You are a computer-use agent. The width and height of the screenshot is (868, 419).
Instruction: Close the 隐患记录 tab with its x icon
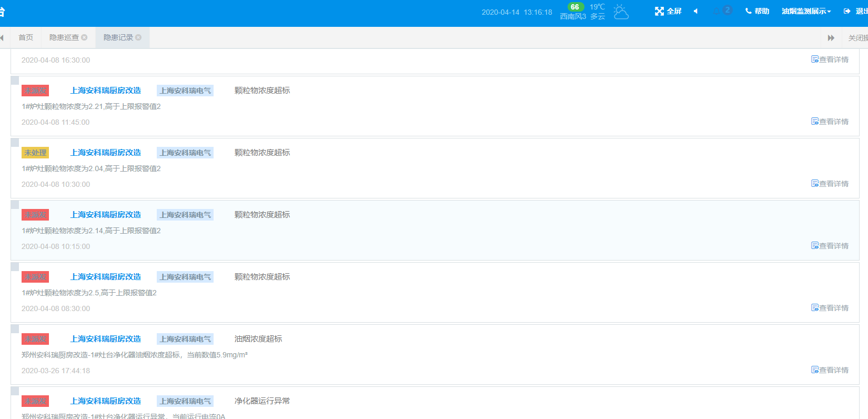tap(138, 37)
